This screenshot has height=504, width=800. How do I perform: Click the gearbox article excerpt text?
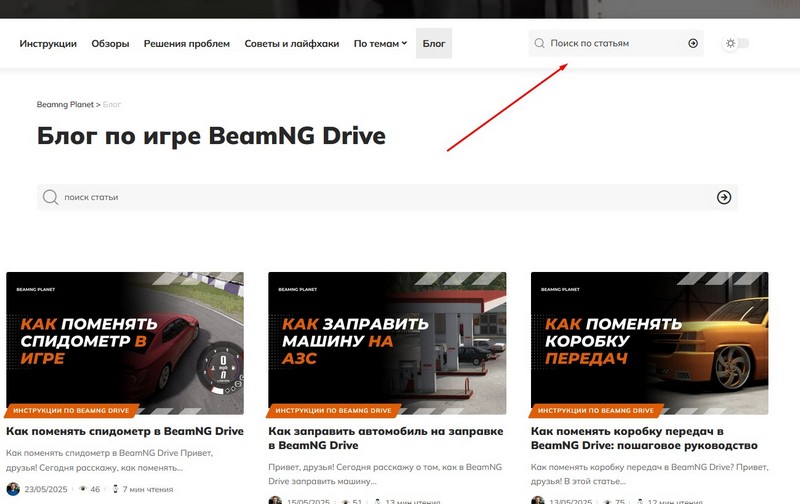point(649,474)
